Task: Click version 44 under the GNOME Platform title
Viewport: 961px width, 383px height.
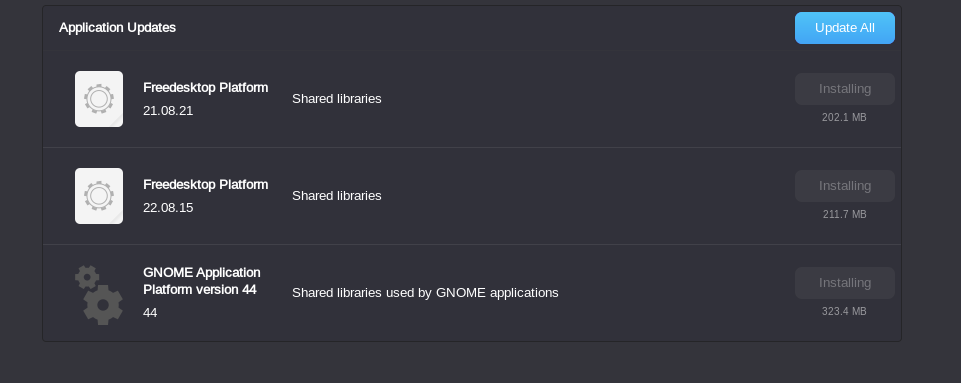Action: [x=150, y=313]
